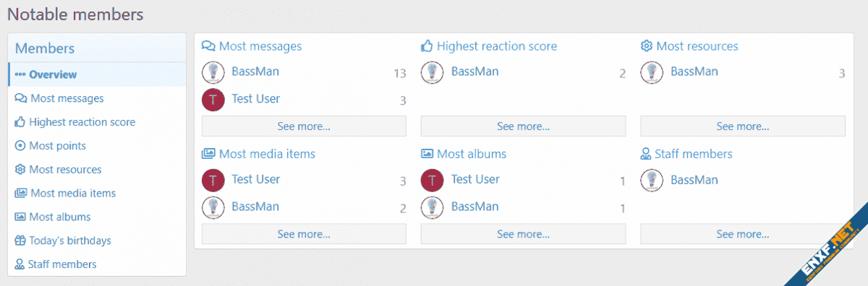Click the picture icon beside Most albums heading
Viewport: 868px width, 286px height.
[427, 154]
